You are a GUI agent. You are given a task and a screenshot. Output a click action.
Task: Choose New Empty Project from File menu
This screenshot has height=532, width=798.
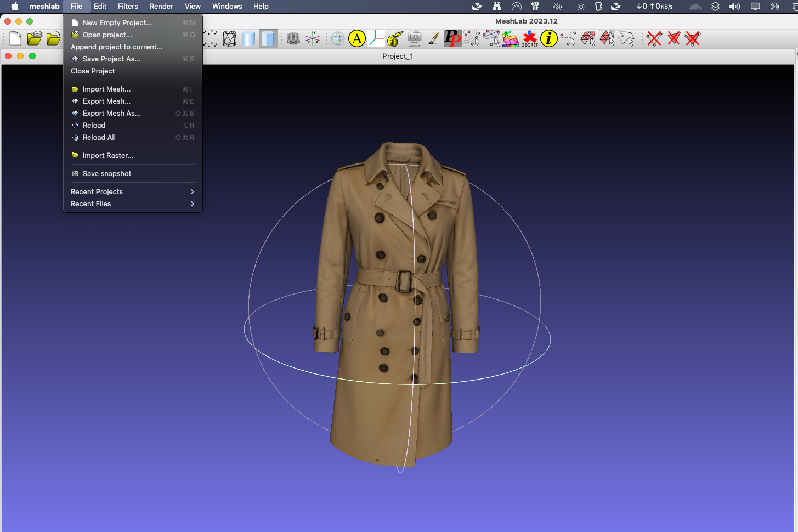tap(133, 22)
